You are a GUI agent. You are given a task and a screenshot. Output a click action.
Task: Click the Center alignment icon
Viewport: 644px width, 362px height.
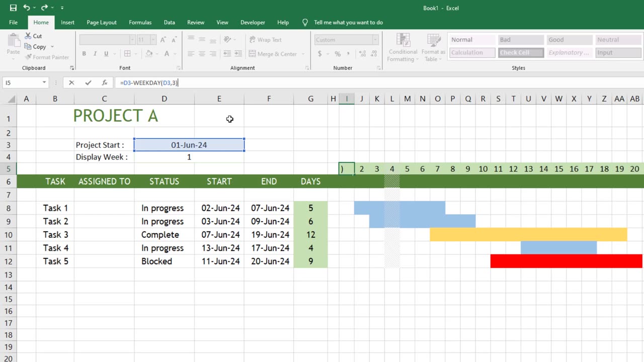pyautogui.click(x=202, y=54)
